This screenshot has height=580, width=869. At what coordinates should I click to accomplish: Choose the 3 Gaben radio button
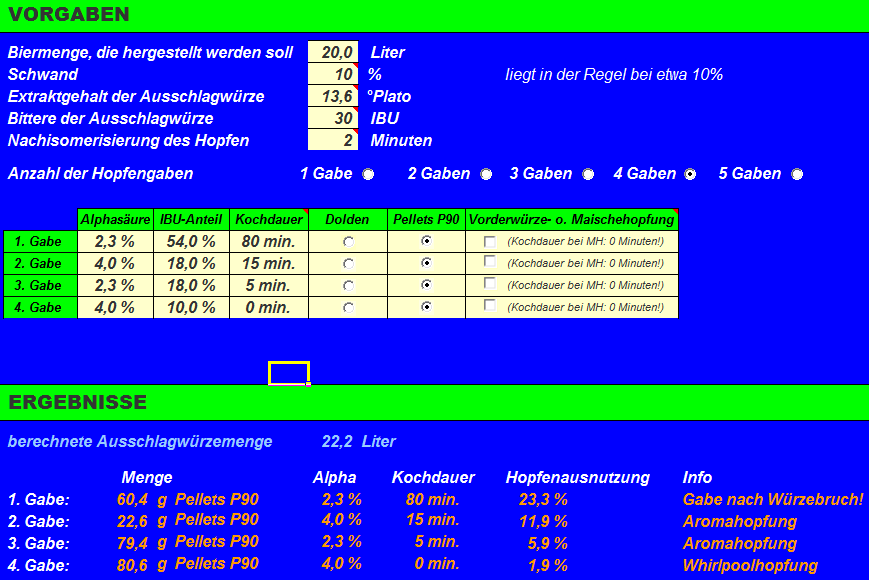pos(588,174)
